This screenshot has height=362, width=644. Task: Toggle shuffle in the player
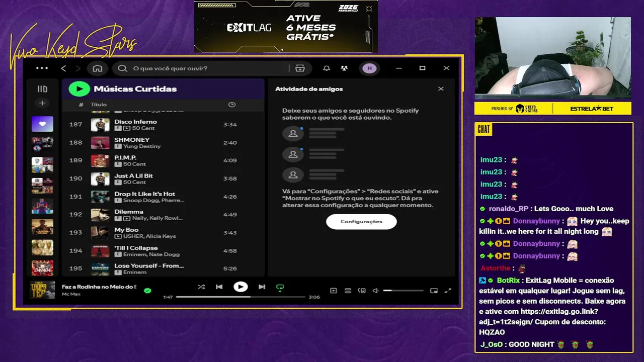tap(201, 287)
